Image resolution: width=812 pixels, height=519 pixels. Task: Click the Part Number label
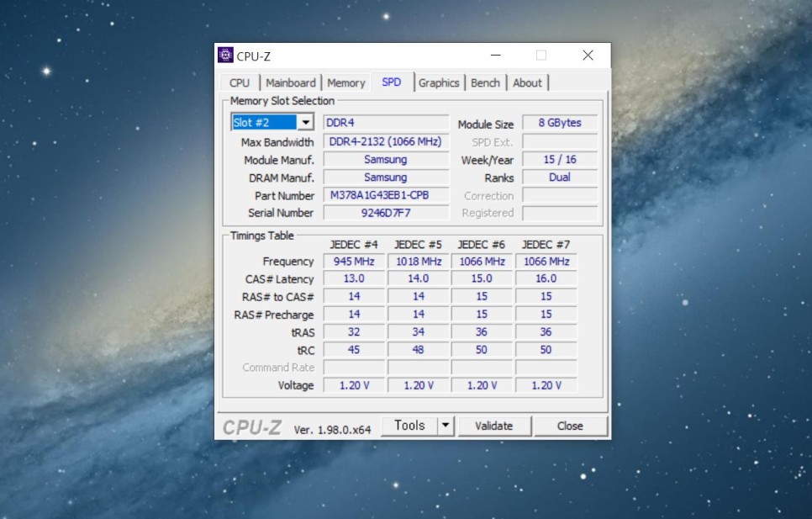[x=284, y=196]
